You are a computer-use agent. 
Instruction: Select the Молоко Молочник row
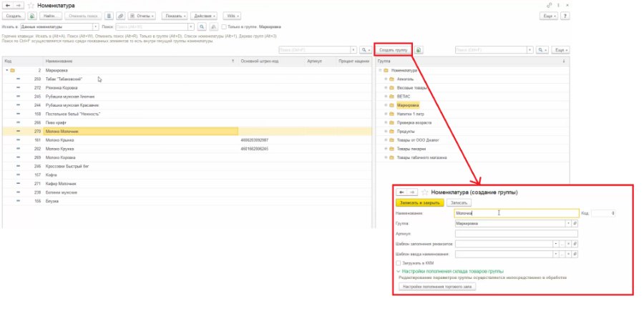point(187,132)
